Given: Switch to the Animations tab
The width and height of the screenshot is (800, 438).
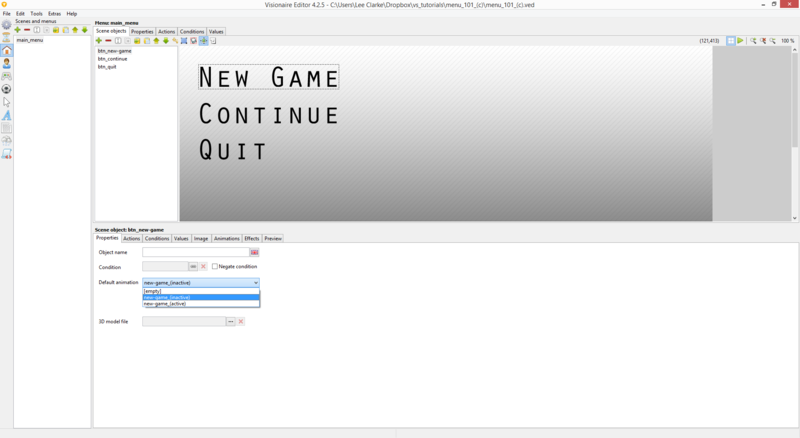Looking at the screenshot, I should click(x=227, y=239).
